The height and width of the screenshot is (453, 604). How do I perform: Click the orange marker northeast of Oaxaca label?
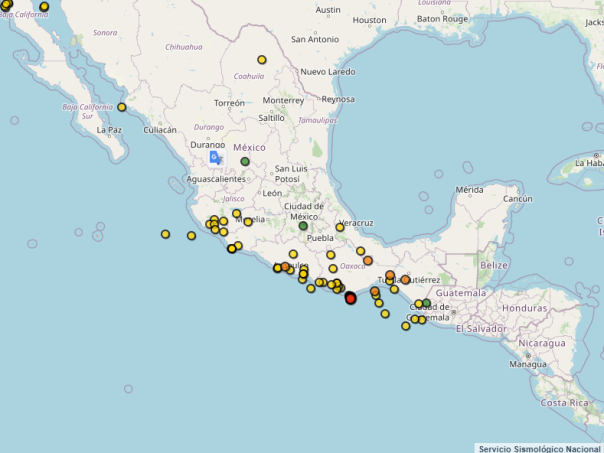click(368, 260)
